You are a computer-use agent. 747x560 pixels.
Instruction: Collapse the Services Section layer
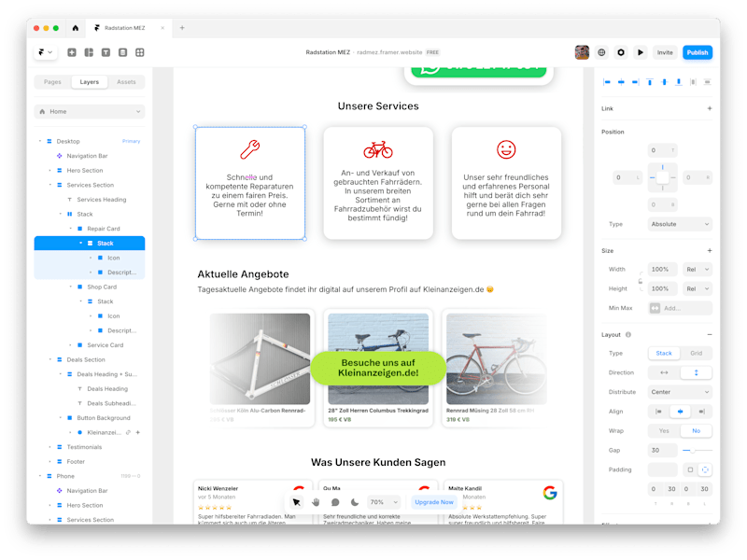[50, 185]
